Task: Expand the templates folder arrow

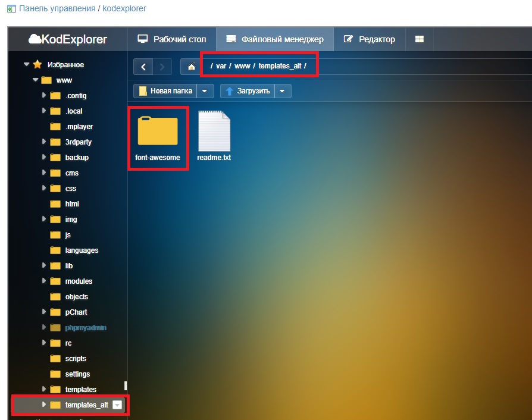Action: 44,389
